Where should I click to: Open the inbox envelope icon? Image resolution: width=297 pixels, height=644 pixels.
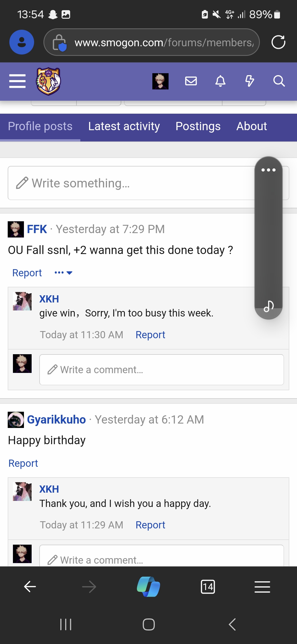(191, 81)
